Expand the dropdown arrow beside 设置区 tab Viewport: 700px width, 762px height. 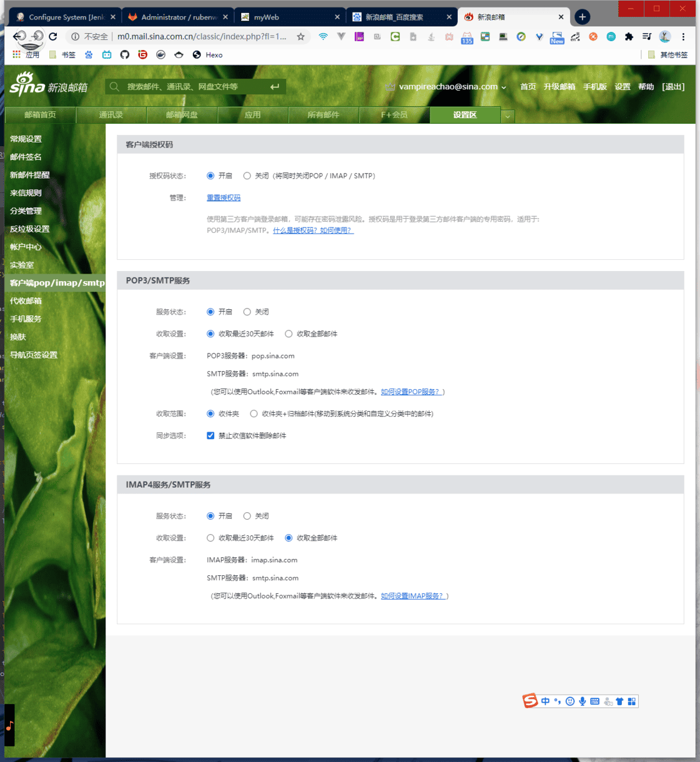point(508,116)
